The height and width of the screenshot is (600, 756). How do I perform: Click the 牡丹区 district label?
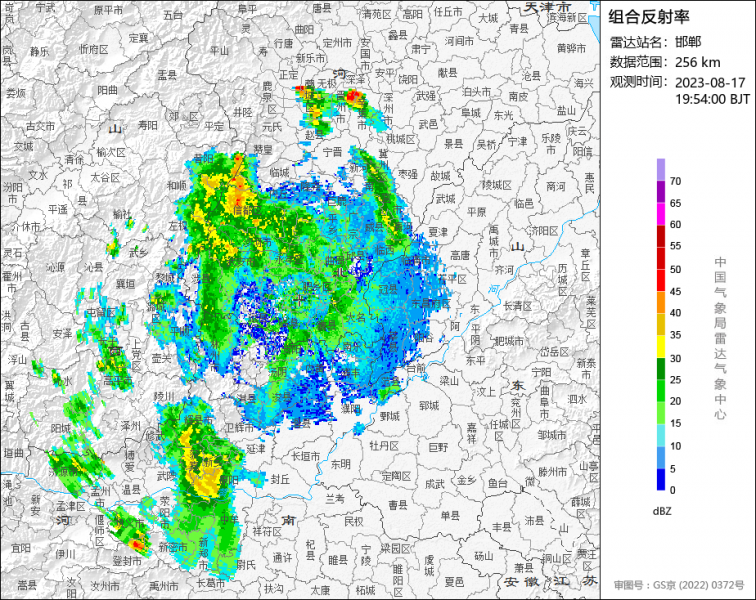coord(384,444)
